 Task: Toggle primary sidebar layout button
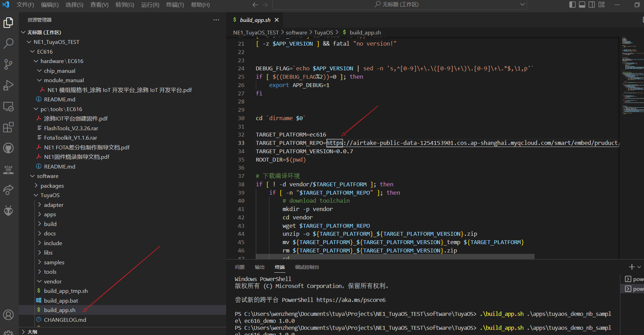572,5
